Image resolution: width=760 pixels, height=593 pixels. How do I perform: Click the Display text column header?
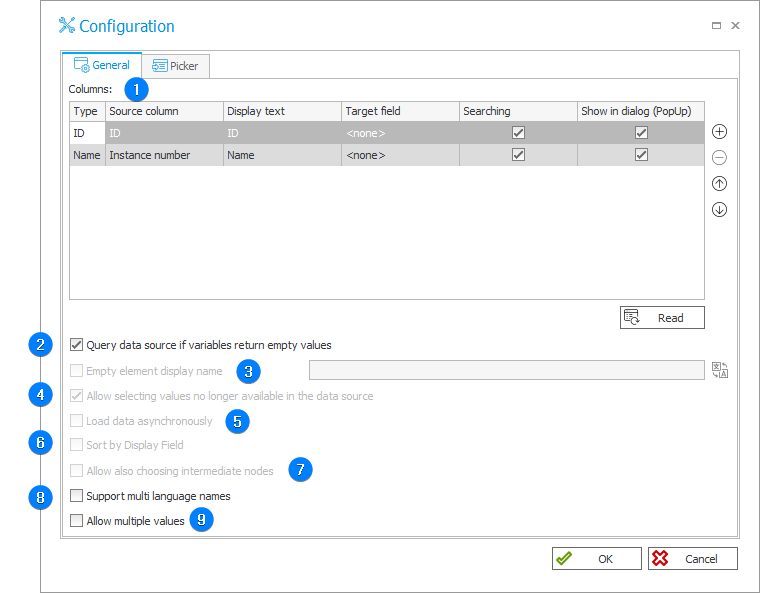coord(283,111)
